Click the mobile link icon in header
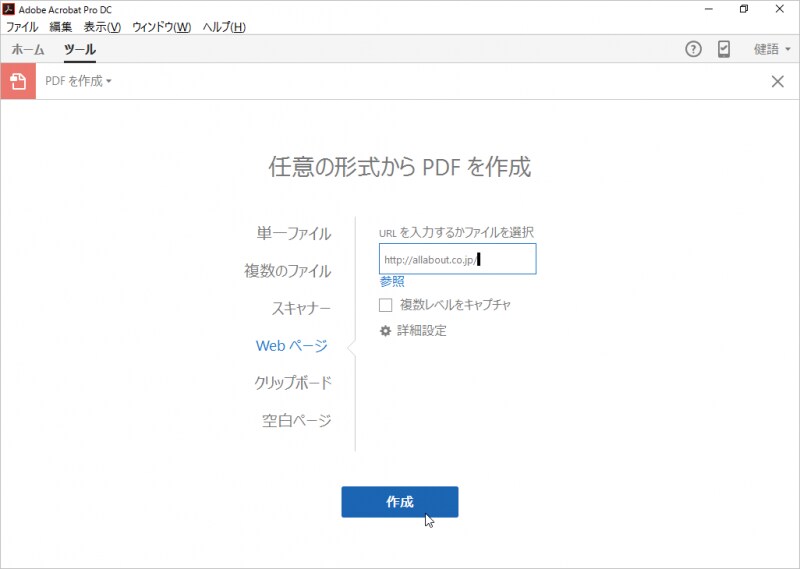The image size is (800, 569). pyautogui.click(x=723, y=50)
